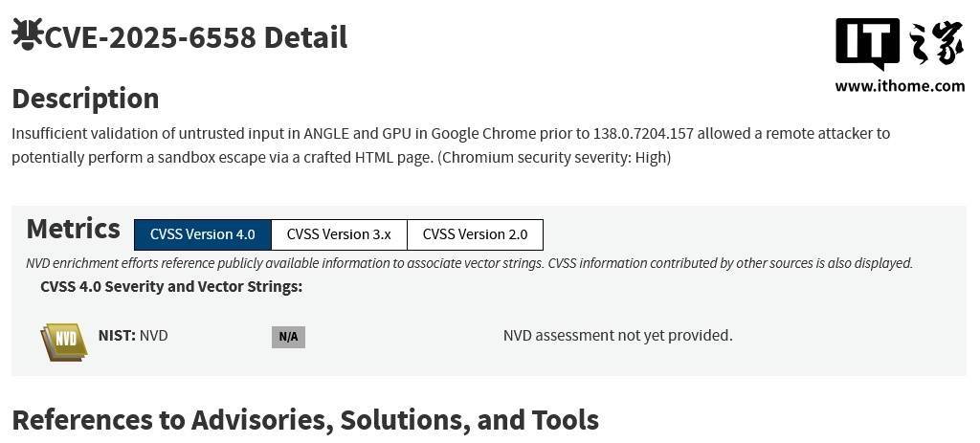Click the italic NVD enrichment efforts note
The width and height of the screenshot is (980, 443).
pyautogui.click(x=469, y=263)
